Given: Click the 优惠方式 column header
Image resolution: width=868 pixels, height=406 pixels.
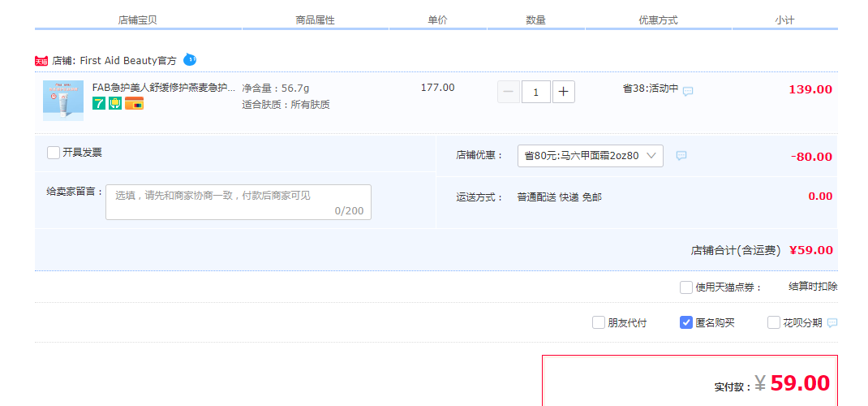Looking at the screenshot, I should [658, 20].
